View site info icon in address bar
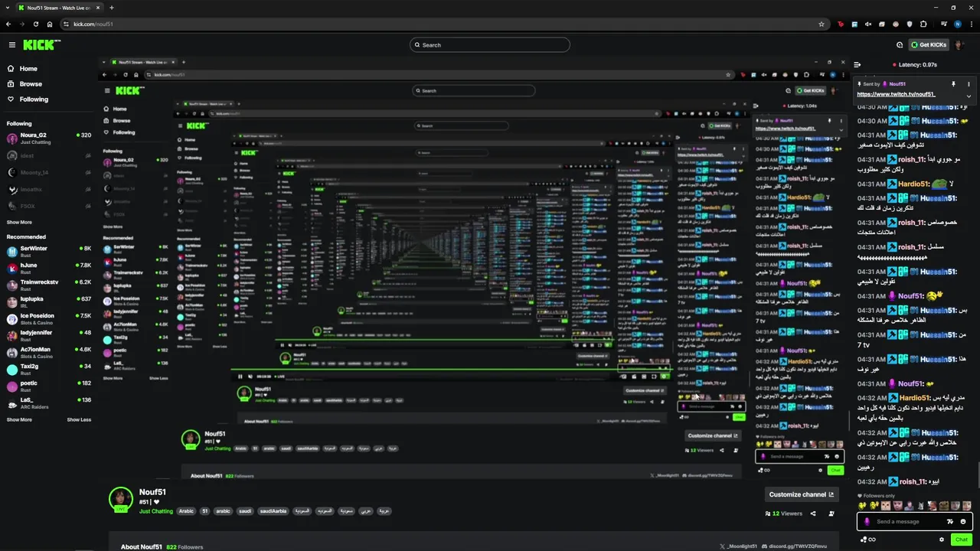980x551 pixels. coord(67,24)
